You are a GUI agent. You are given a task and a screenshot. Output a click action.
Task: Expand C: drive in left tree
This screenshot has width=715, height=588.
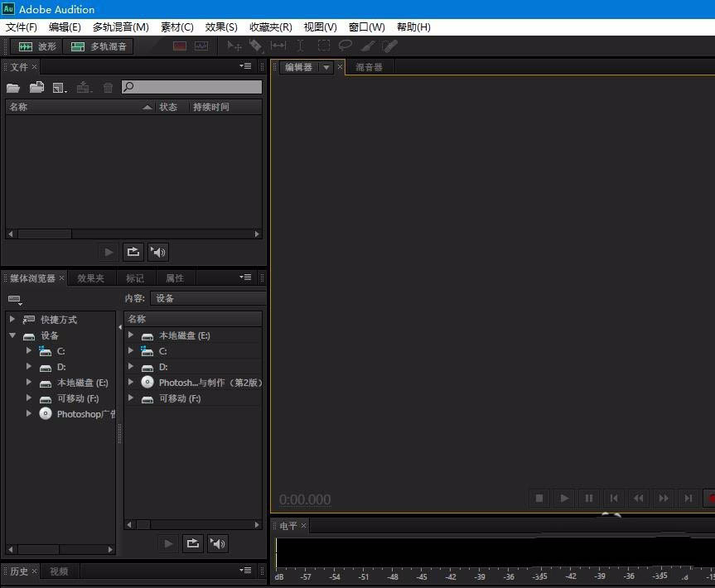click(29, 350)
